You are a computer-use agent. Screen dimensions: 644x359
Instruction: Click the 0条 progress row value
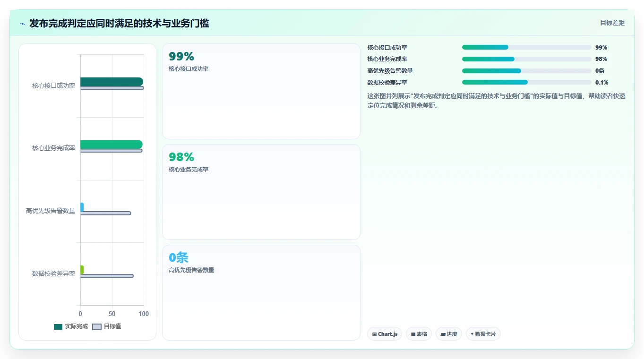pos(600,71)
